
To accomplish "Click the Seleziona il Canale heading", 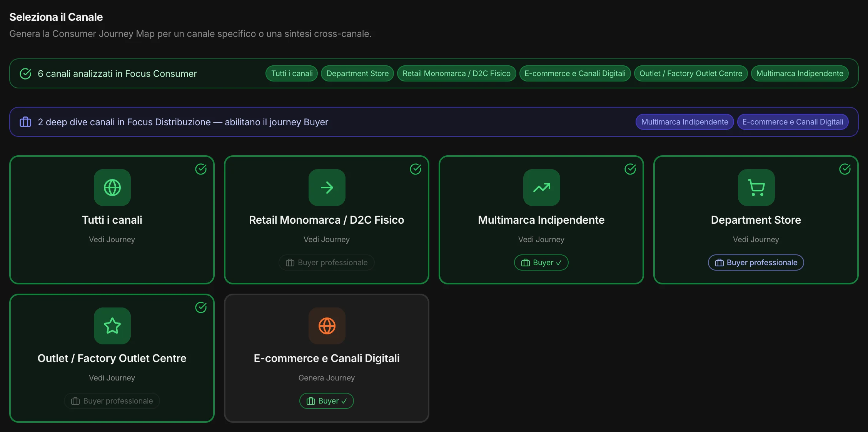I will (x=56, y=17).
